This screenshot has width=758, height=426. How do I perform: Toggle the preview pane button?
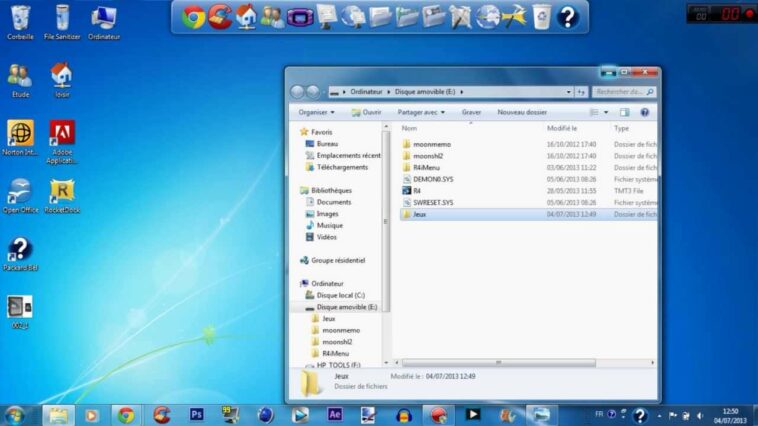coord(624,112)
